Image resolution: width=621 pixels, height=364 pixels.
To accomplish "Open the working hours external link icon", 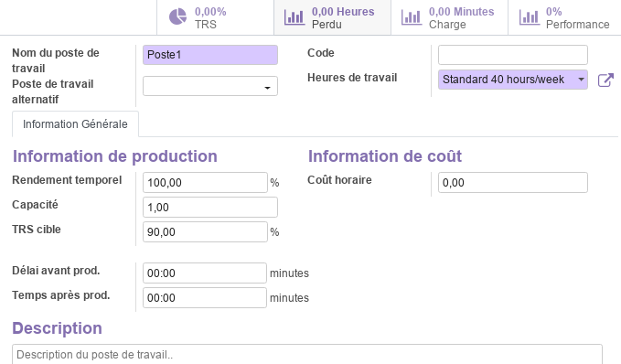I will tap(605, 80).
